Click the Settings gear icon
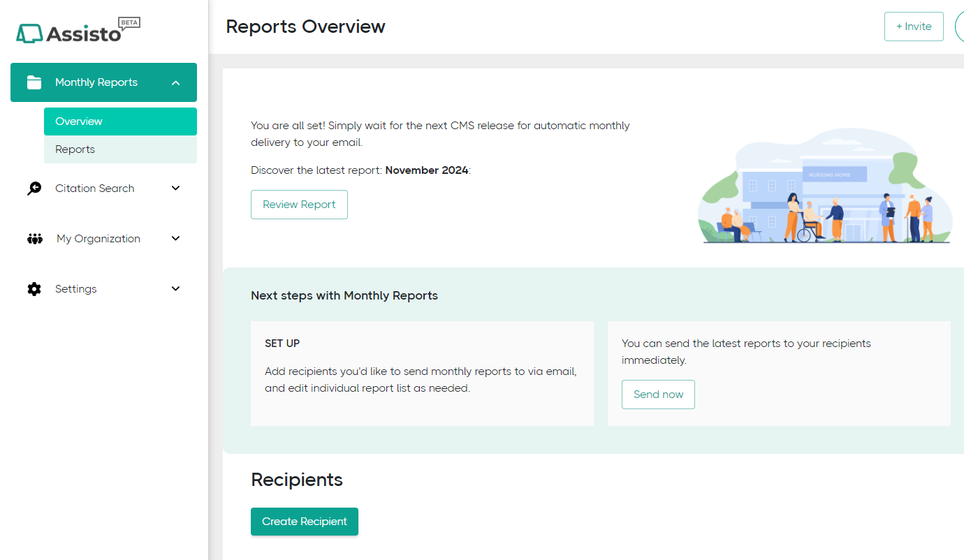This screenshot has height=560, width=964. (34, 289)
